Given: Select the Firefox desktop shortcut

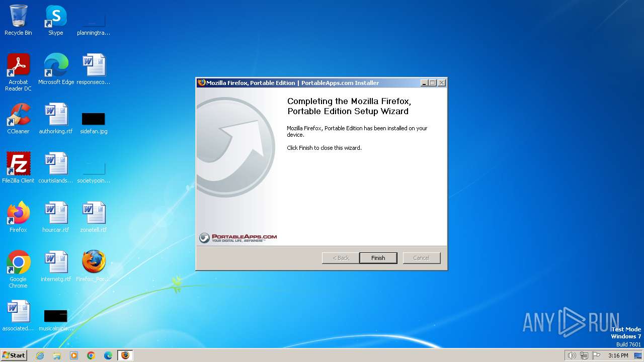Looking at the screenshot, I should pos(18,217).
